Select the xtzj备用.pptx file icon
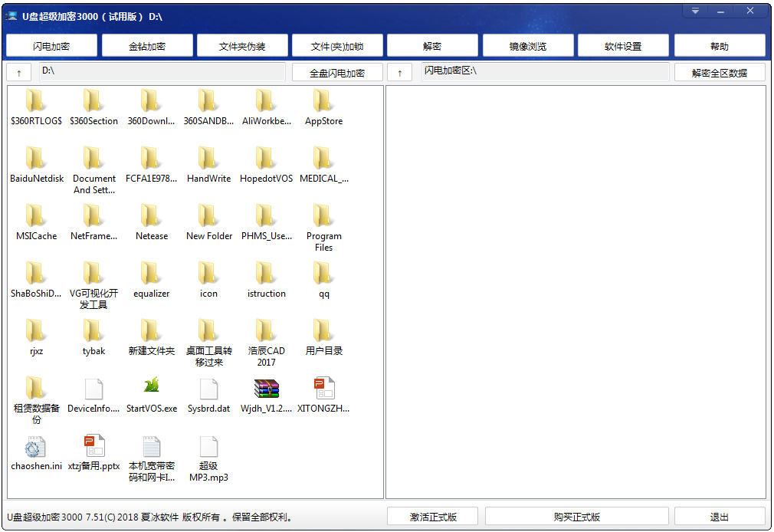The height and width of the screenshot is (532, 774). (x=93, y=446)
